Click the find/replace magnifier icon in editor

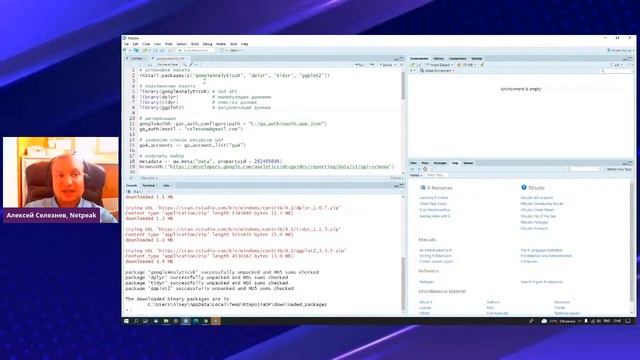point(184,64)
